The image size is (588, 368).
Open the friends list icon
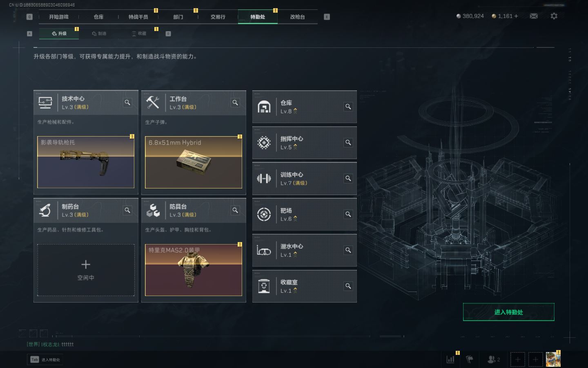[494, 359]
